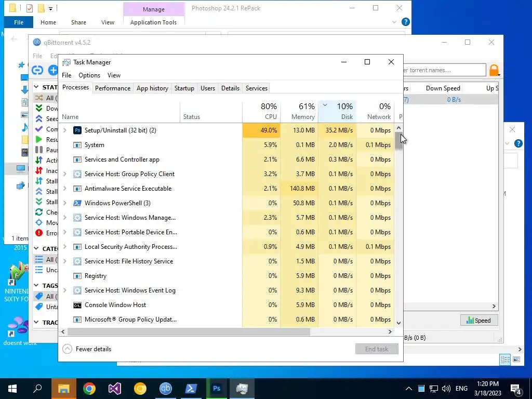
Task: Expand Service Host: Windows Management row
Action: point(65,218)
